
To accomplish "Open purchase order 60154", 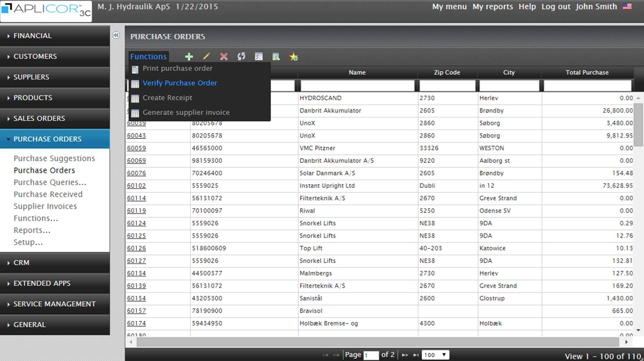I will coord(136,299).
